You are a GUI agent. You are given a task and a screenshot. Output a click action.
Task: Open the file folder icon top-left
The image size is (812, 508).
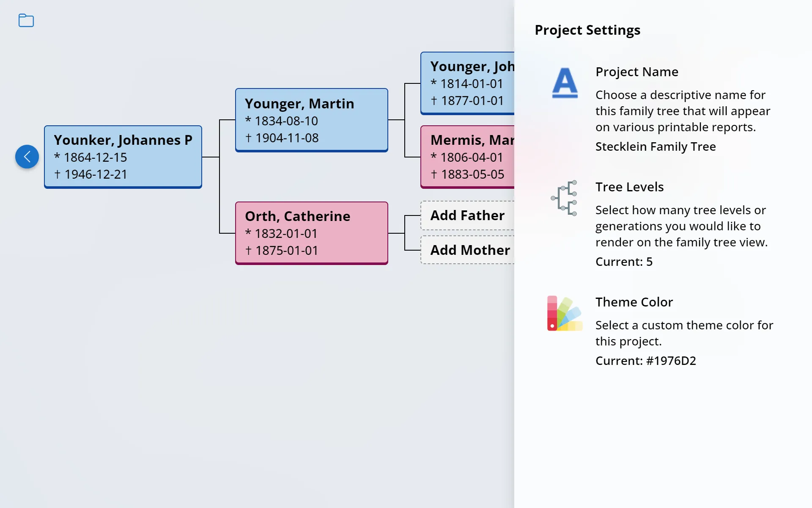[26, 20]
